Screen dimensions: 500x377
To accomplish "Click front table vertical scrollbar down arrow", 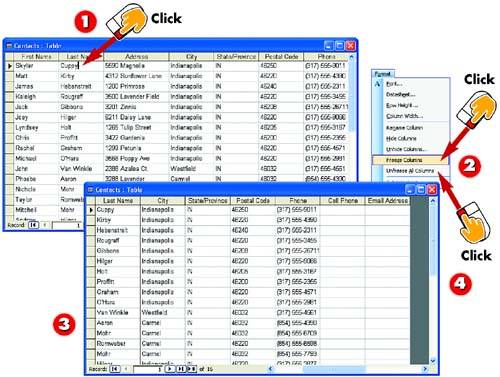I will click(x=433, y=361).
